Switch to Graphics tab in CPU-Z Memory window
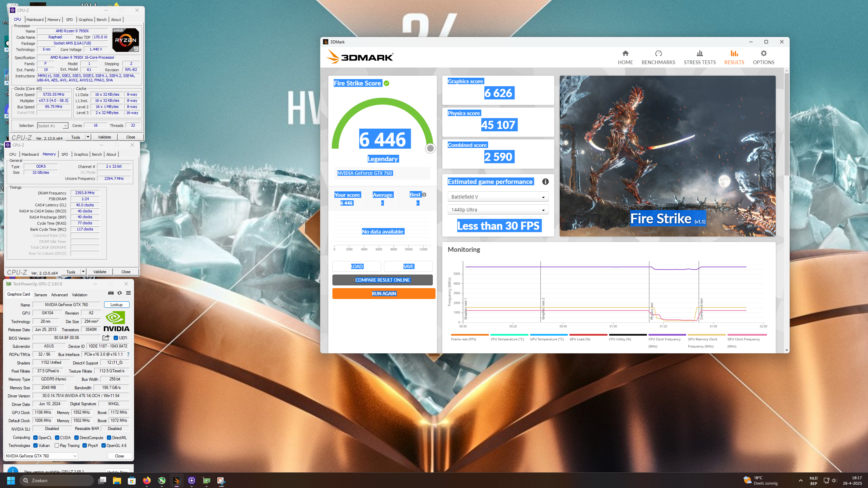This screenshot has height=488, width=868. [x=81, y=154]
